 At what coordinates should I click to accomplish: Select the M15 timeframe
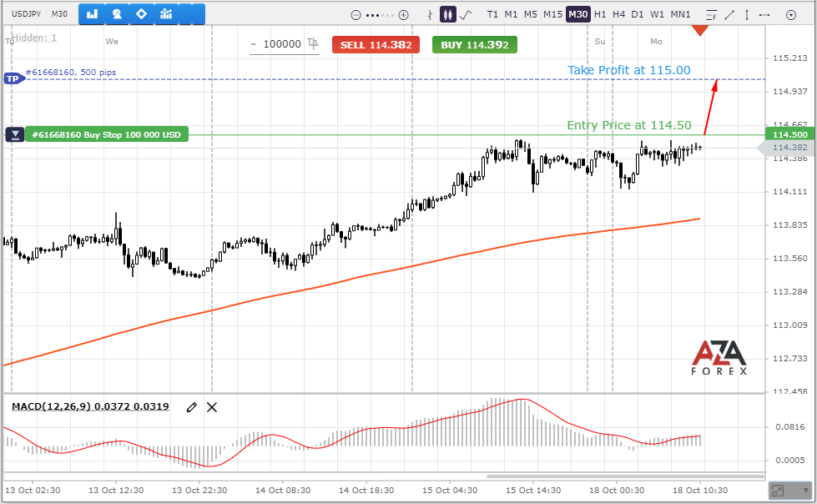coord(552,14)
